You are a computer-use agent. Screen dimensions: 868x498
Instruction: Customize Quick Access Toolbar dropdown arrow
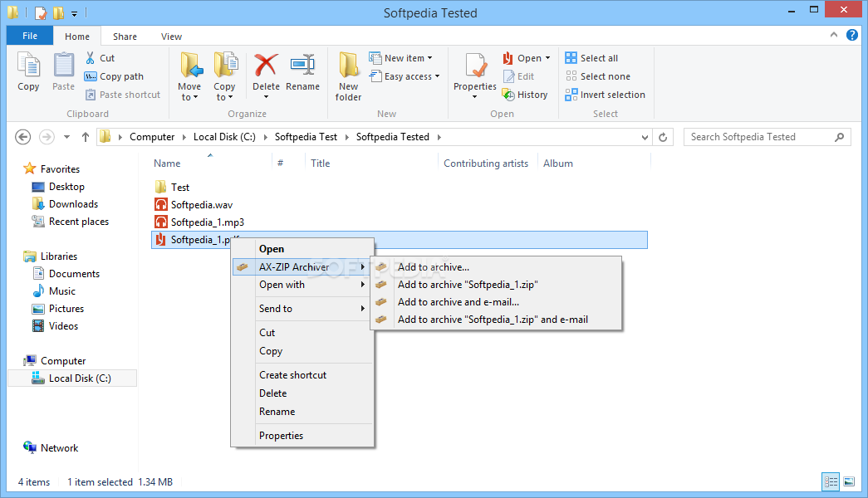(x=74, y=13)
